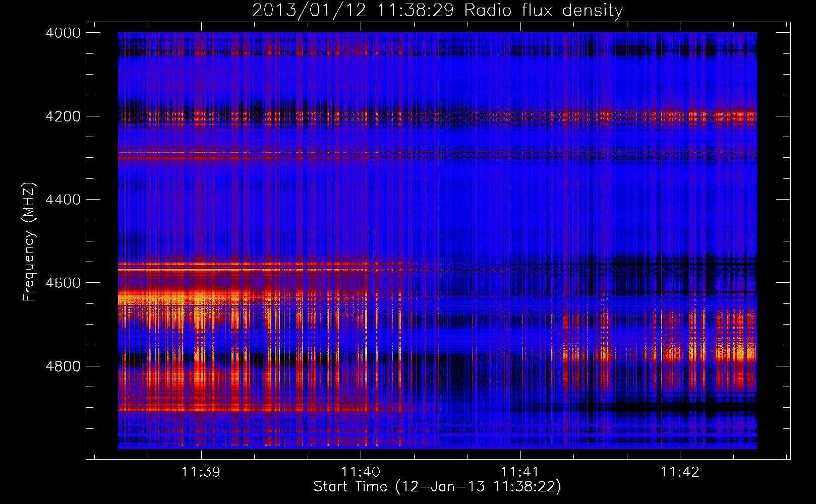The image size is (816, 504).
Task: Click the '4200' frequency axis label
Action: click(63, 116)
